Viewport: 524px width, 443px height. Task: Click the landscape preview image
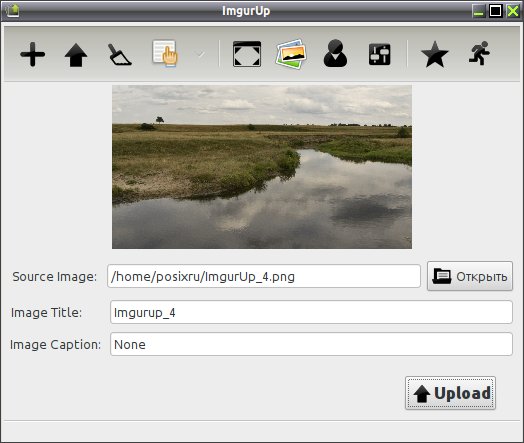point(262,167)
